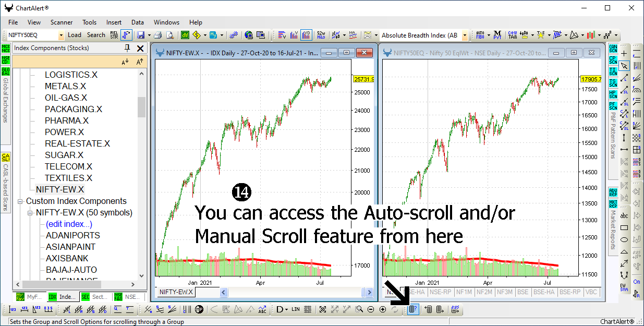The width and height of the screenshot is (644, 326).
Task: Click the grid lines icon in bottom toolbar
Action: click(x=308, y=309)
